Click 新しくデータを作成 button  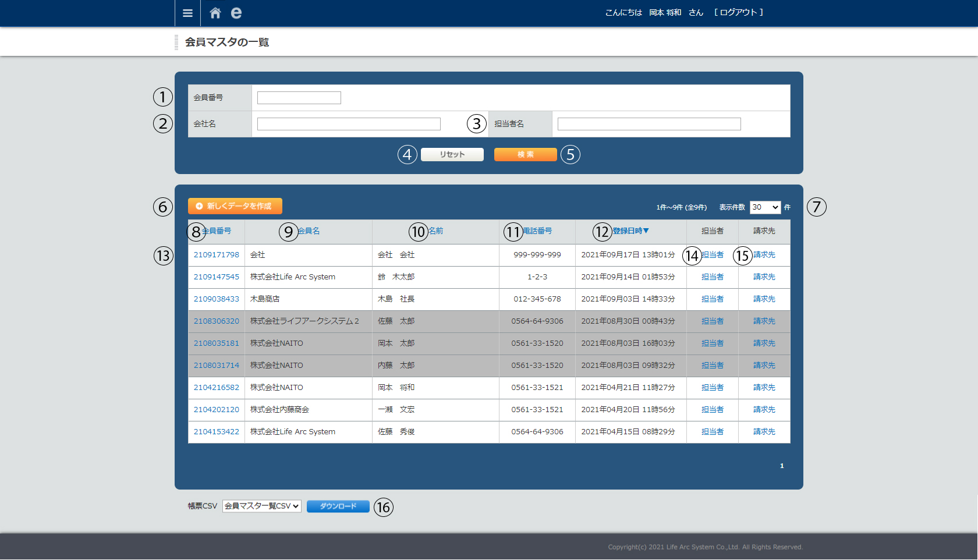coord(235,206)
